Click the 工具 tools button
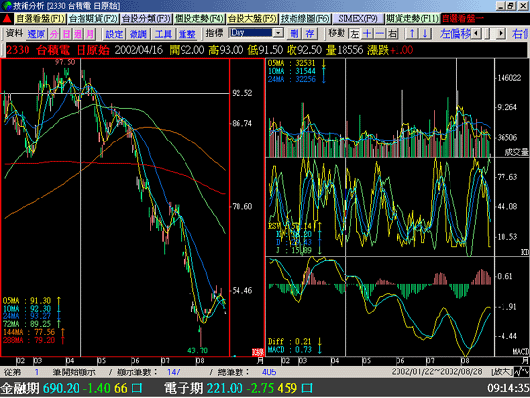Image resolution: width=530 pixels, height=398 pixels. (163, 33)
